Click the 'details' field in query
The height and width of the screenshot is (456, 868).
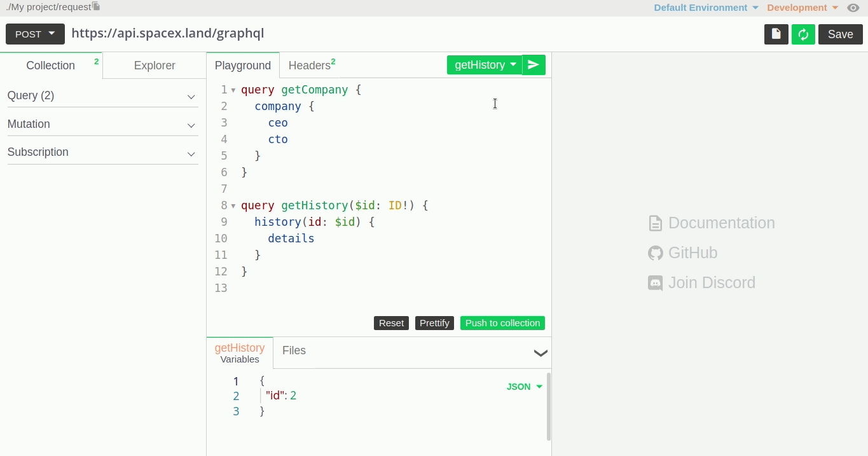[x=291, y=239]
